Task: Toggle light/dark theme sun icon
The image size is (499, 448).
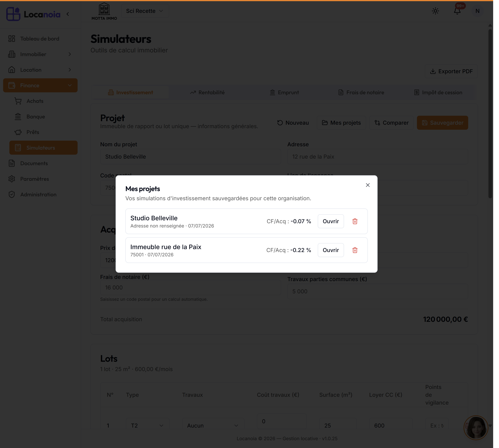Action: point(435,11)
